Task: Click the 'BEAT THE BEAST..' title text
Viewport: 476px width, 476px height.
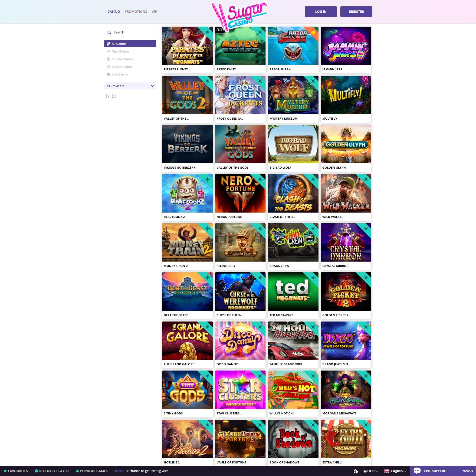Action: [177, 315]
